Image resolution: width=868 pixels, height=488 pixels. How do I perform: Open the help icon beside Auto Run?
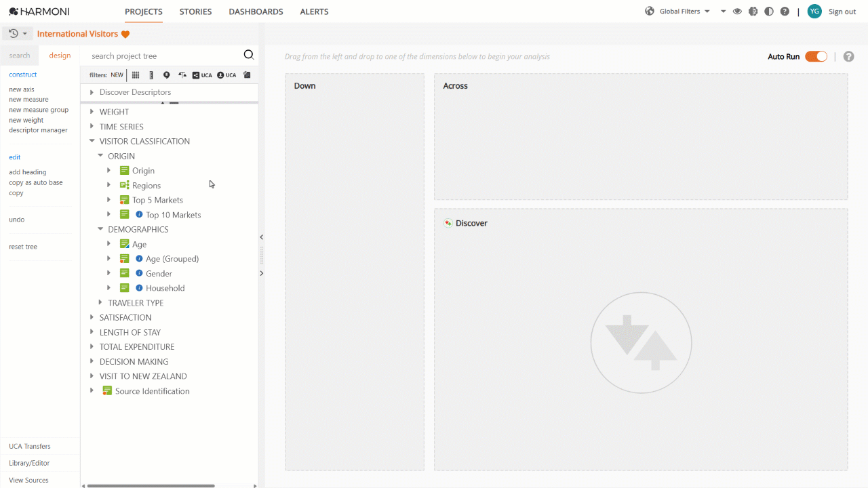click(848, 57)
